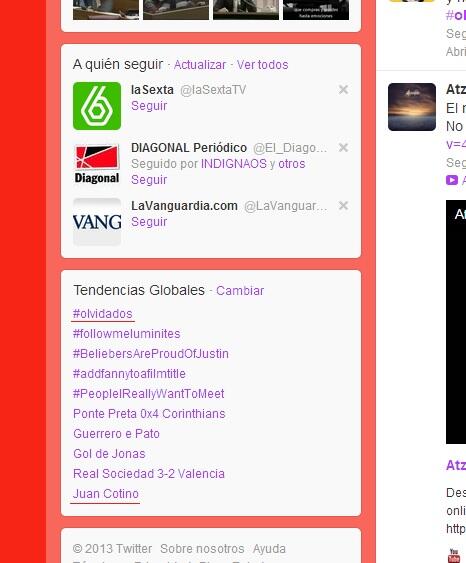Click the purple YouTube media icon in tweet
Screen dimensions: 466x563
[452, 180]
